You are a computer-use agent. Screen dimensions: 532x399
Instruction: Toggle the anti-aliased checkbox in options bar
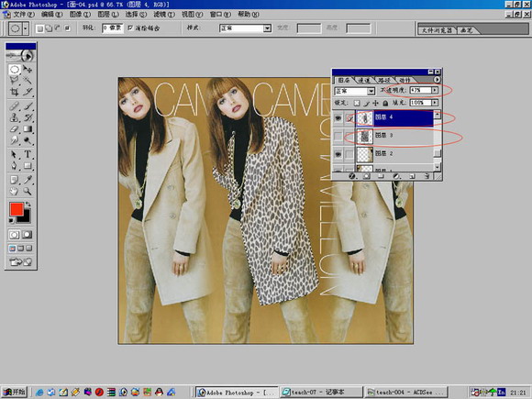coord(130,28)
